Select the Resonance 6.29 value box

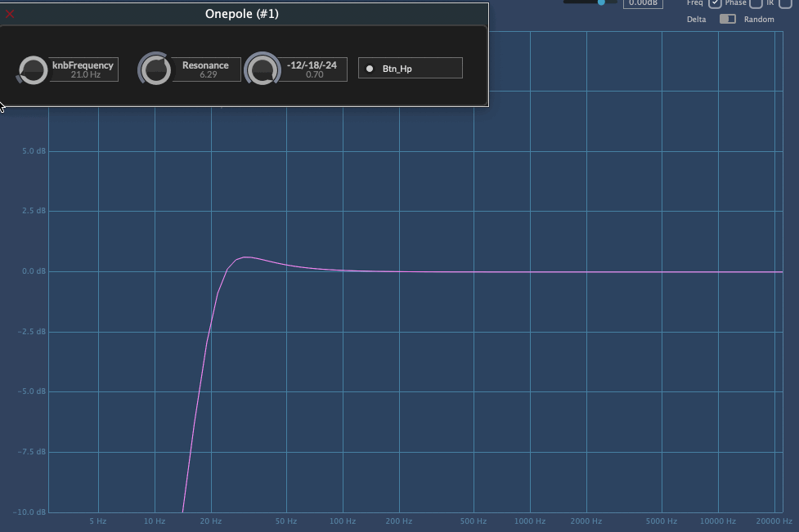coord(207,69)
